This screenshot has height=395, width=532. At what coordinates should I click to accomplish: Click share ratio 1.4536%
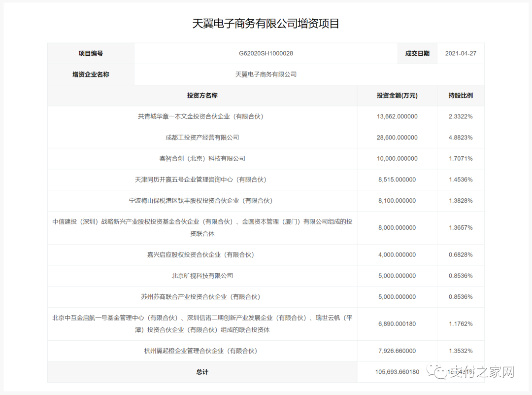pos(461,180)
